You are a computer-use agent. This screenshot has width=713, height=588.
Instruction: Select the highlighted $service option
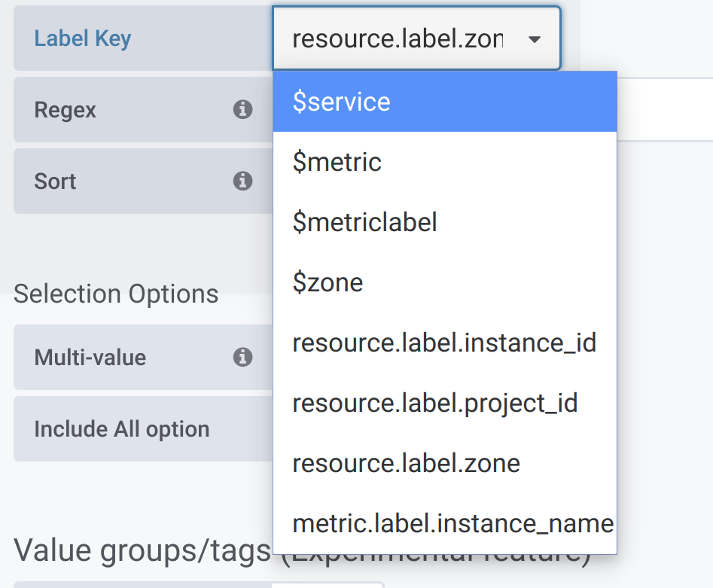click(341, 101)
